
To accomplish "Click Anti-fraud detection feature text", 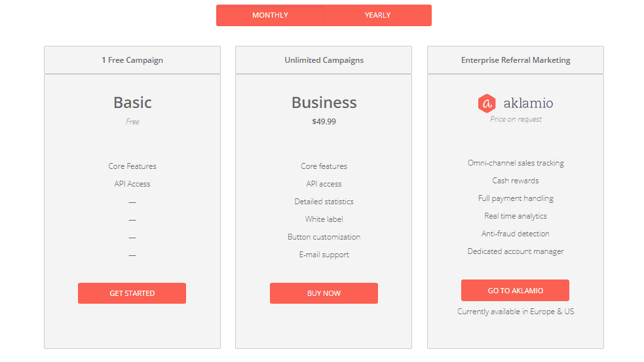I will [x=516, y=234].
